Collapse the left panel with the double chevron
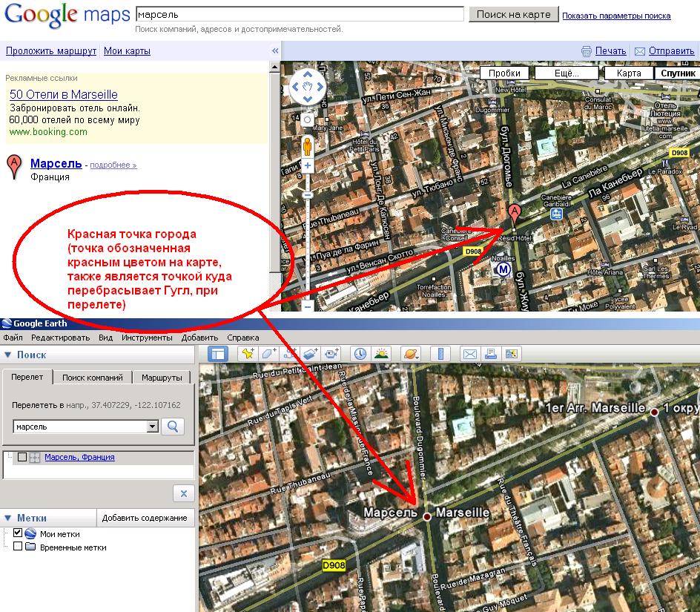The height and width of the screenshot is (612, 700). 275,51
